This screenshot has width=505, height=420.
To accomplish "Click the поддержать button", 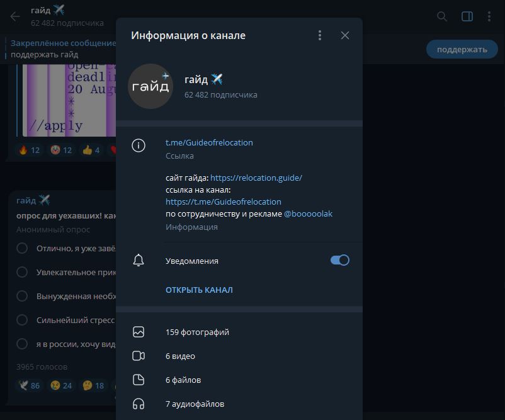I will point(462,48).
